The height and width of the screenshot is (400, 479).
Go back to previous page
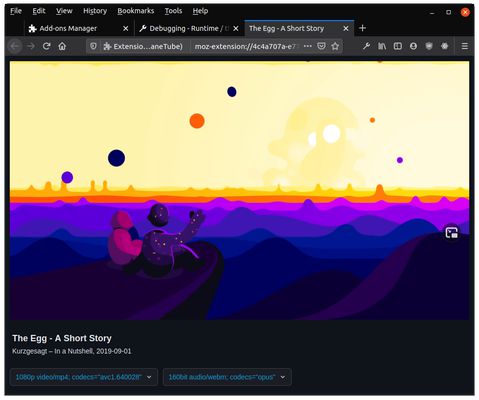point(15,46)
